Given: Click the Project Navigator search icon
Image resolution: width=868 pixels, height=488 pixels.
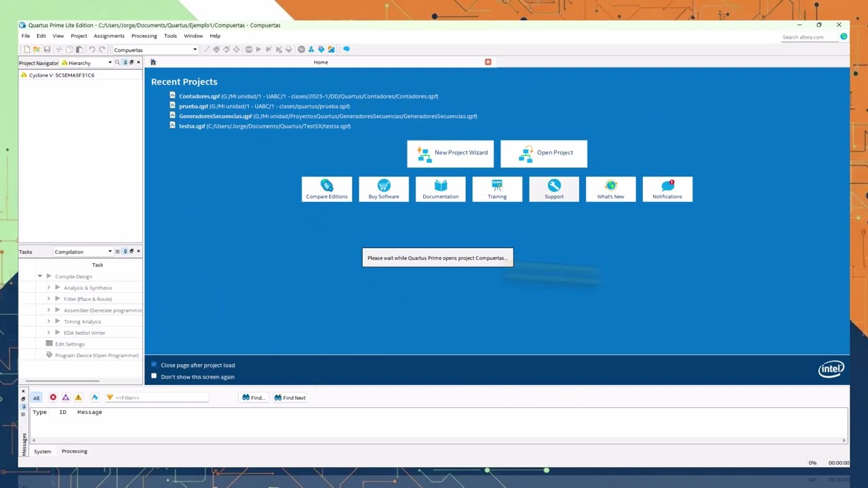Looking at the screenshot, I should 117,62.
